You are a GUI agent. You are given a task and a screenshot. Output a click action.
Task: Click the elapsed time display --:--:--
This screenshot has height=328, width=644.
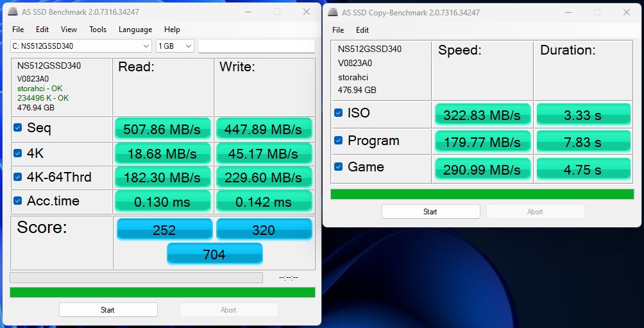(289, 277)
